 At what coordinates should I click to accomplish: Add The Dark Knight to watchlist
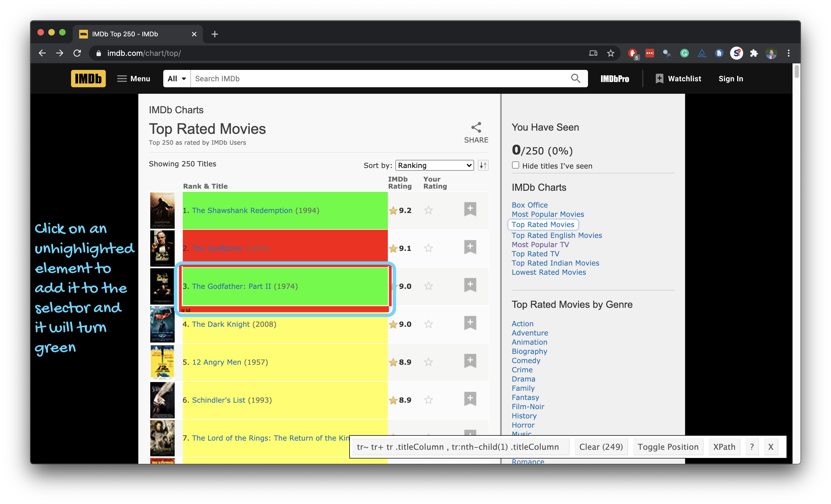tap(470, 323)
